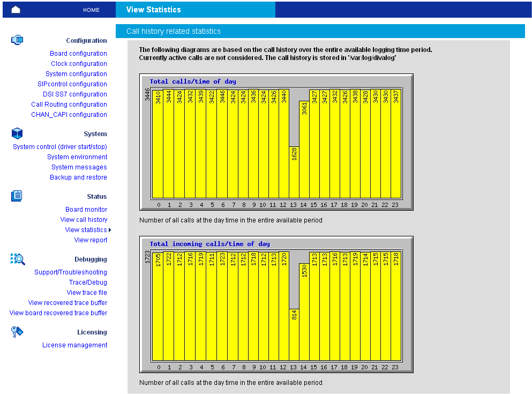532x394 pixels.
Task: Open the HOME menu item
Action: (91, 10)
